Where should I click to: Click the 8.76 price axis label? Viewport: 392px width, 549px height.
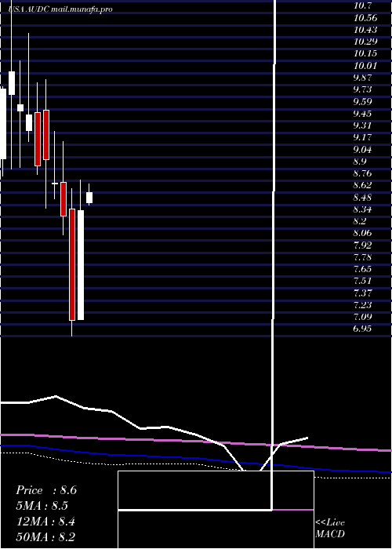click(363, 173)
